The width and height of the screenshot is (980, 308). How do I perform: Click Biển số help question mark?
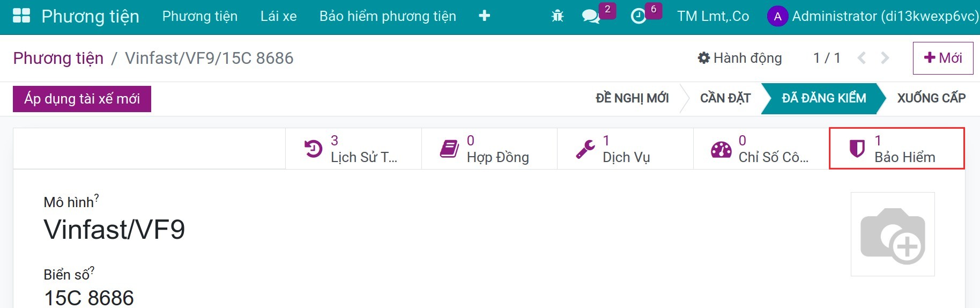[x=92, y=270]
